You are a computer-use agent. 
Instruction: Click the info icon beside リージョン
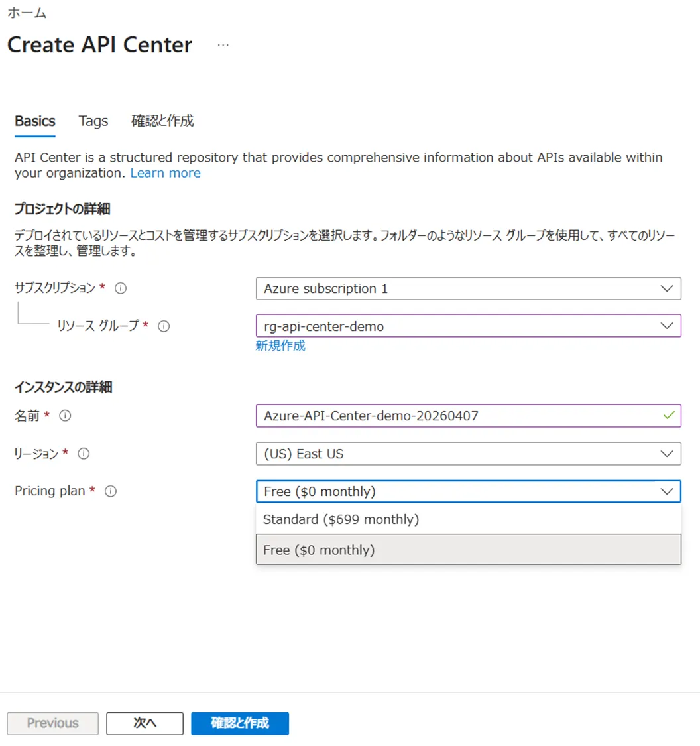84,454
